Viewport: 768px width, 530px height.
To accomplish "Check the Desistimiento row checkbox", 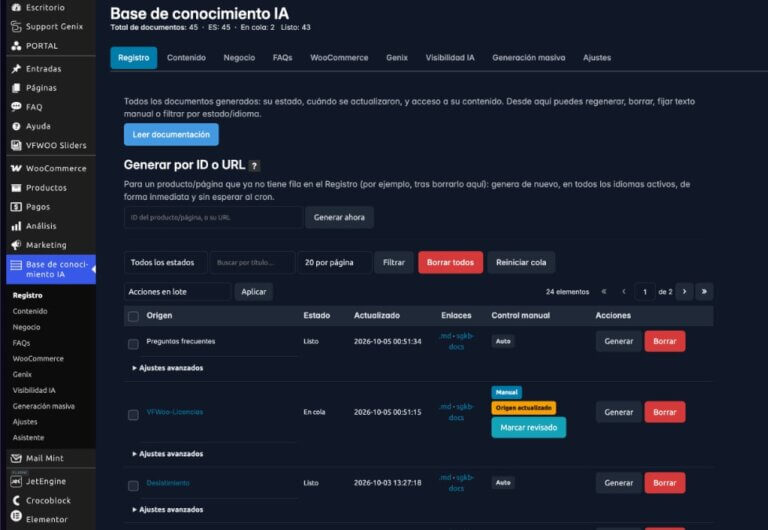I will tap(133, 485).
